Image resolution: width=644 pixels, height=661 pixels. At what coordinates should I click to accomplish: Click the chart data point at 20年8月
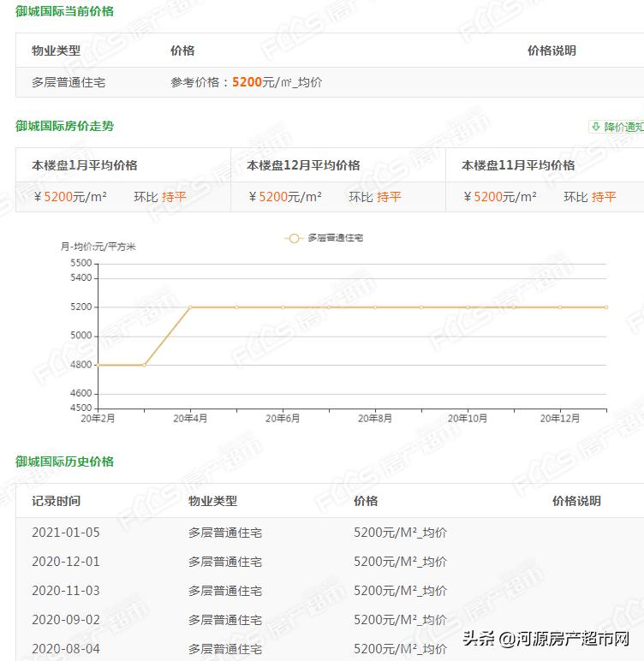coord(375,307)
